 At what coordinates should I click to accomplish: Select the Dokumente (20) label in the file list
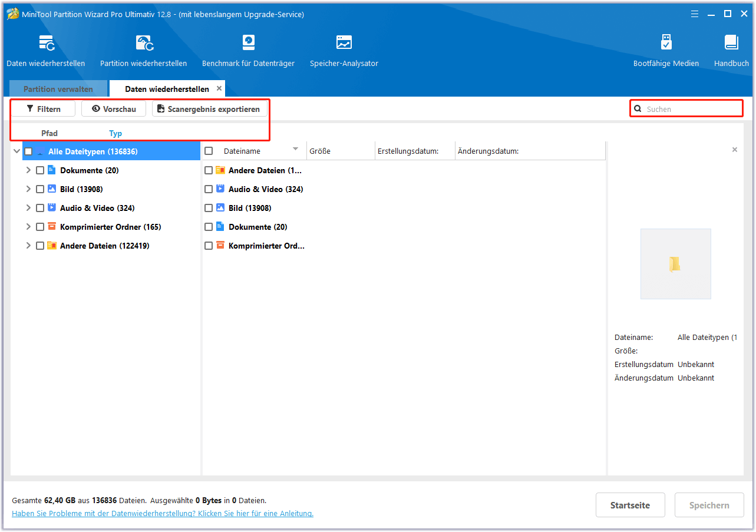click(x=258, y=227)
